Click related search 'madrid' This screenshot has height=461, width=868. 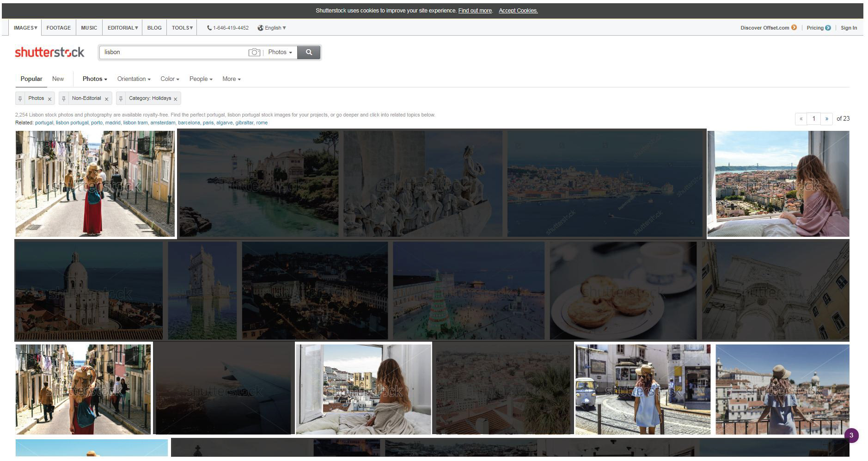(x=112, y=123)
